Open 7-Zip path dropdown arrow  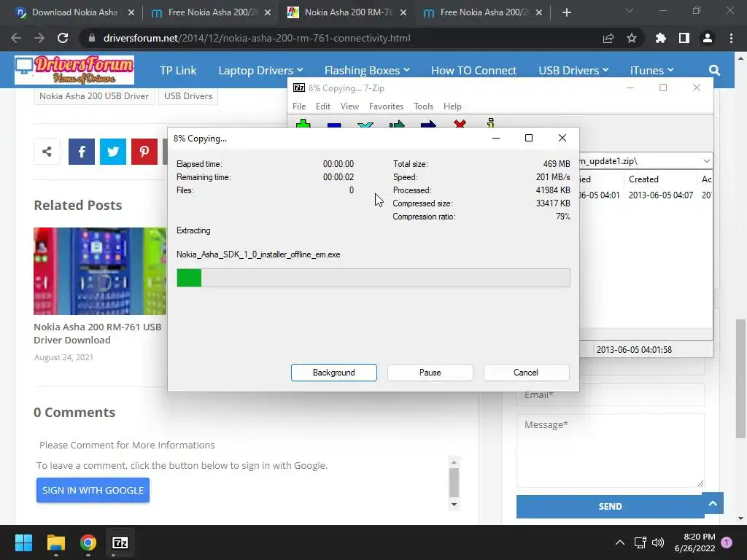pyautogui.click(x=706, y=161)
